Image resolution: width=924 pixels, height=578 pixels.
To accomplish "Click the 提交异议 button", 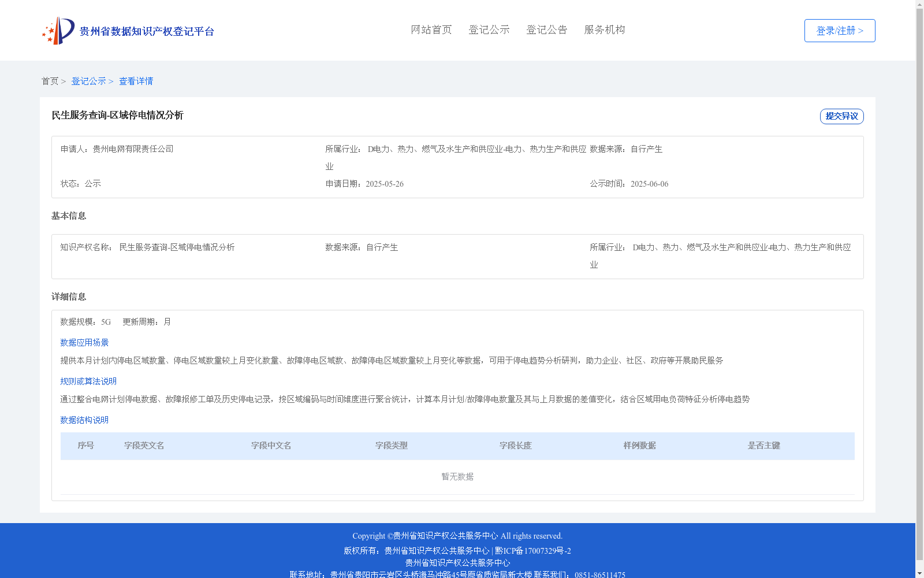I will click(841, 116).
